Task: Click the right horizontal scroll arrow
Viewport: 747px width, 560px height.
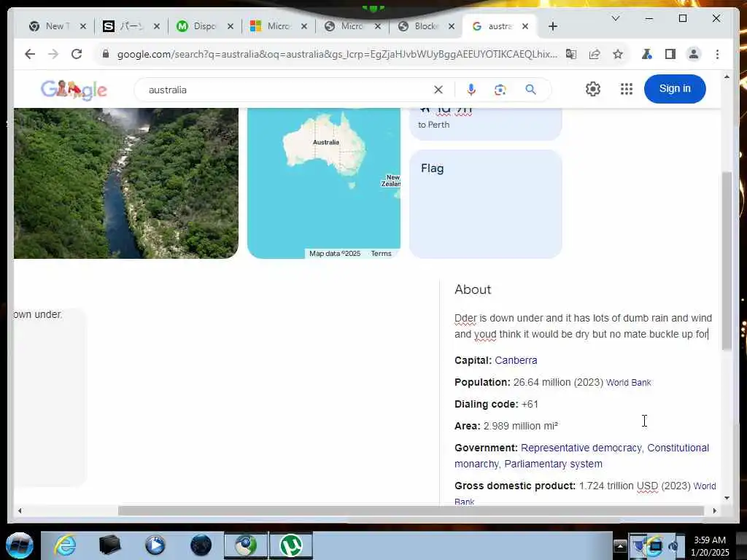Action: click(715, 510)
